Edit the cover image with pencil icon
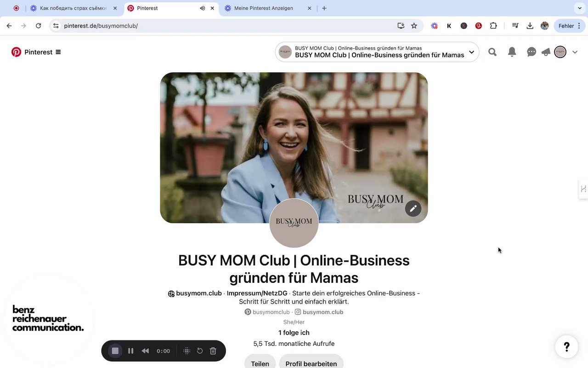 pyautogui.click(x=413, y=208)
